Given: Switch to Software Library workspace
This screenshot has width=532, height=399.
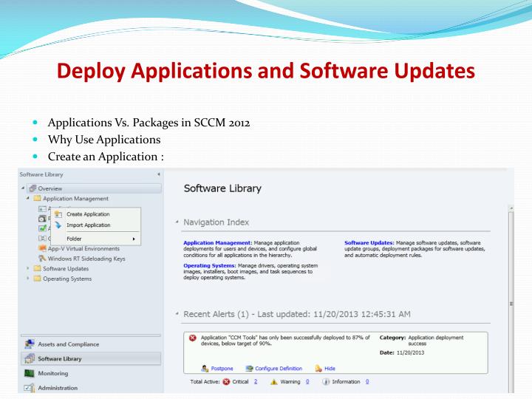Looking at the screenshot, I should pyautogui.click(x=91, y=358).
